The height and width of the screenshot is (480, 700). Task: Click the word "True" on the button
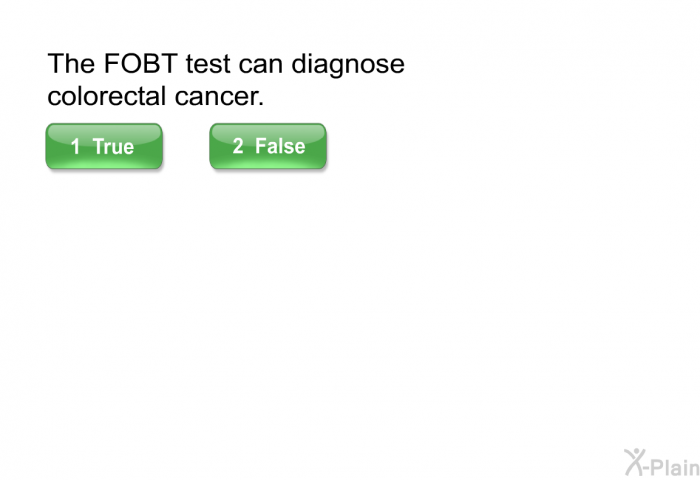(x=113, y=146)
